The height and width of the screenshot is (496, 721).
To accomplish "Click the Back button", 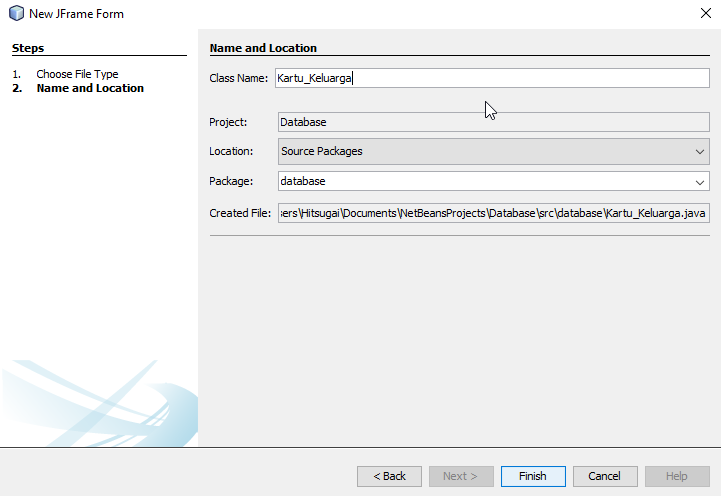I will tap(389, 476).
